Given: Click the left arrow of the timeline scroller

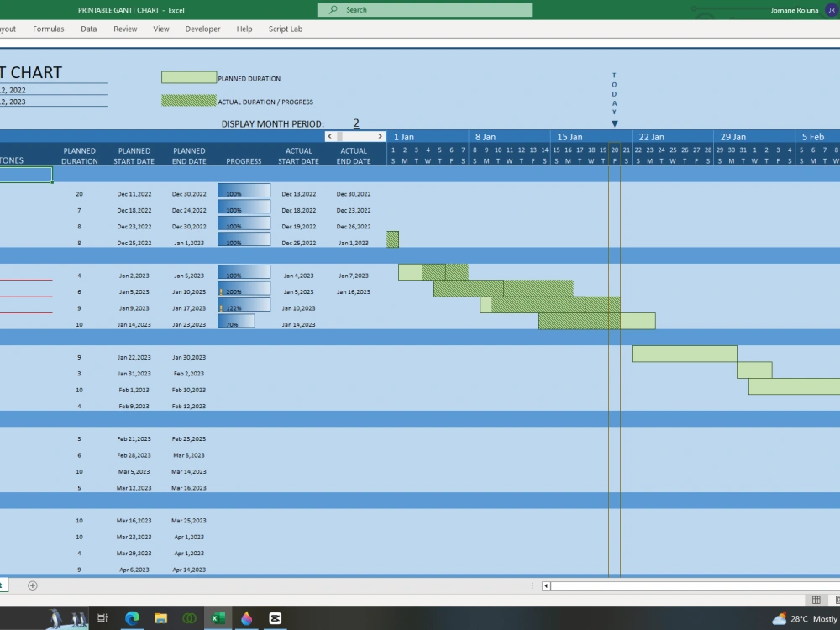Looking at the screenshot, I should tap(329, 137).
